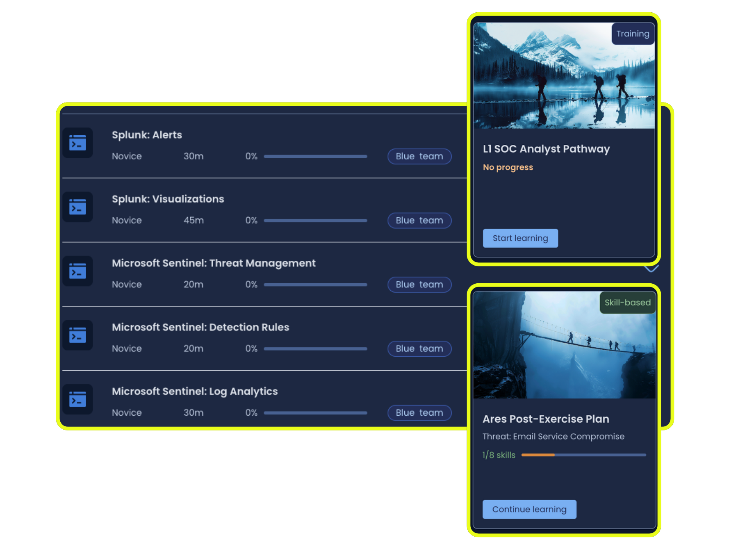Click the Microsoft Sentinel: Log Analytics course icon
747x560 pixels.
pos(77,399)
